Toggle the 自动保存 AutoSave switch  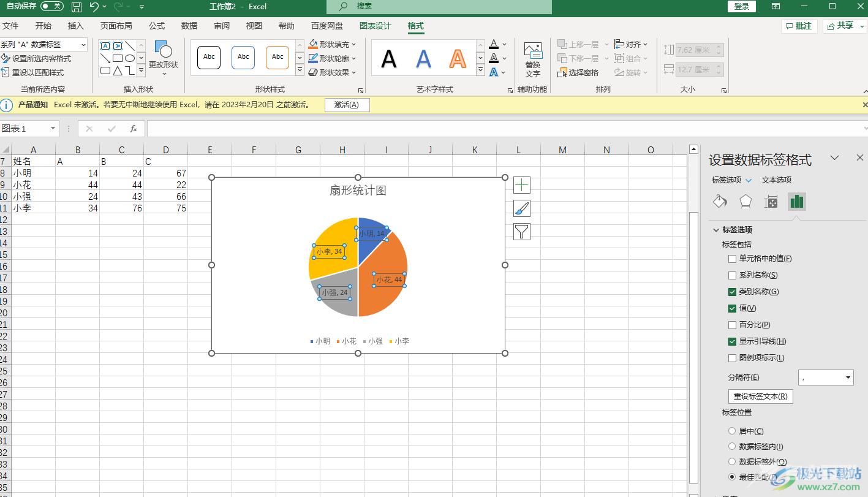52,6
